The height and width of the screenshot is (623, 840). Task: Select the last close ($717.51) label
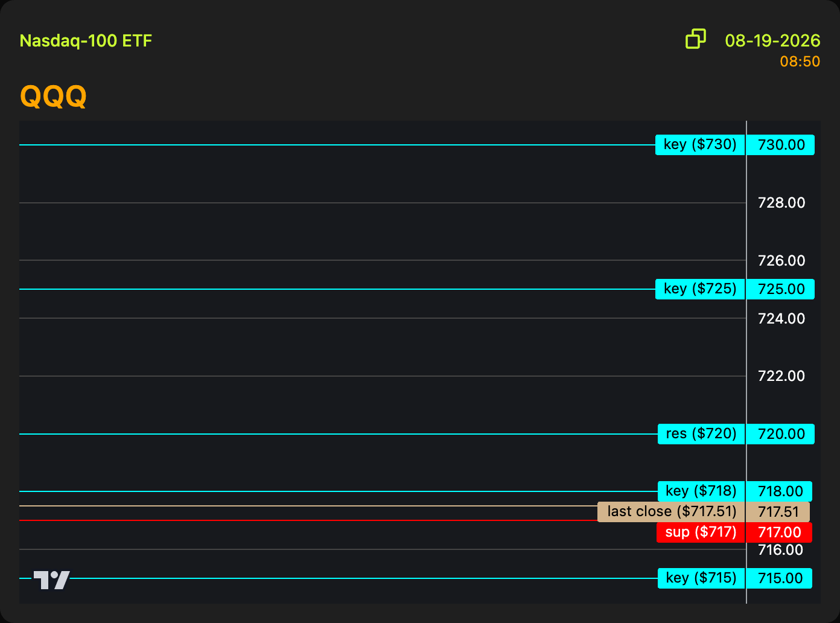pos(672,512)
